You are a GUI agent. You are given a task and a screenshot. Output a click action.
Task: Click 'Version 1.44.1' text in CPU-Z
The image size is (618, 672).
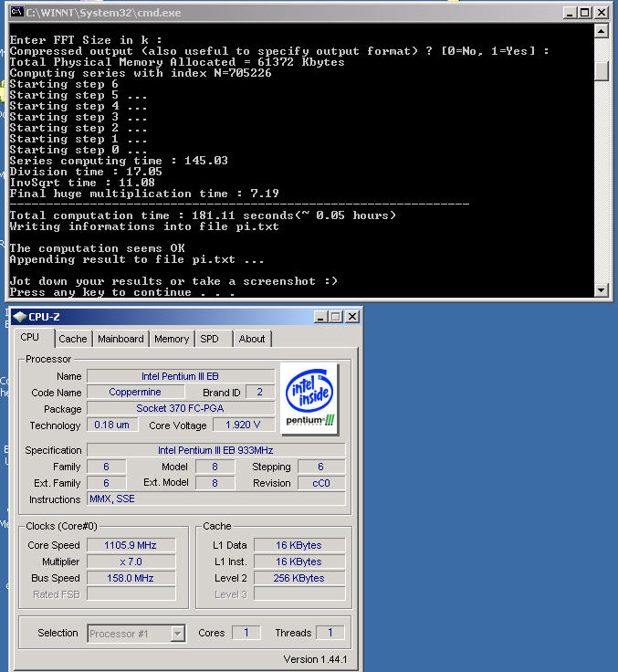pos(315,659)
